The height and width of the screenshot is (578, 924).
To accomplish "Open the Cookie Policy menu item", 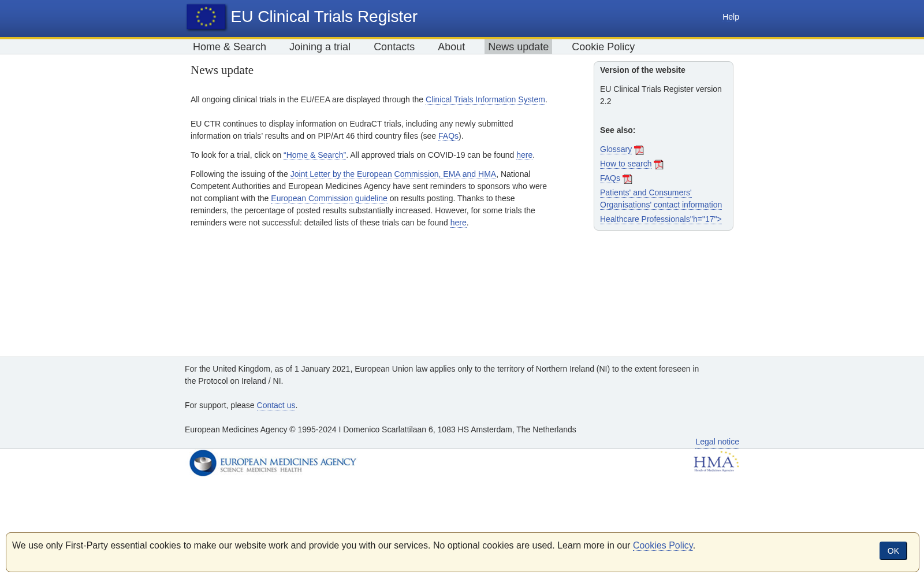I will tap(603, 47).
